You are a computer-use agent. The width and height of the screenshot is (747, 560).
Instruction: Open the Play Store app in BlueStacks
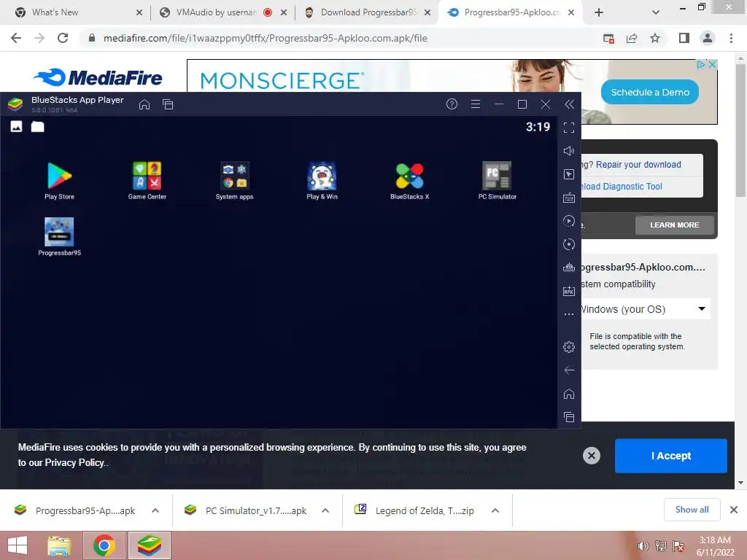[60, 181]
